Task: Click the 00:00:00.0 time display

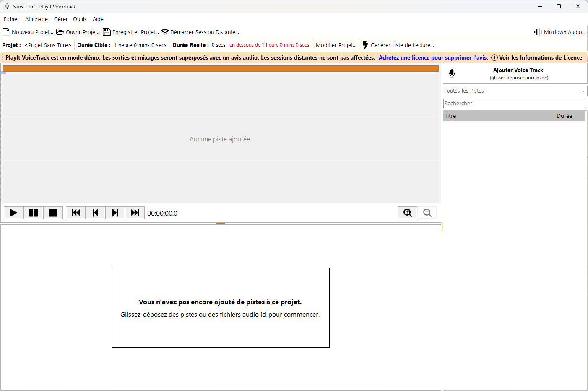Action: point(162,213)
